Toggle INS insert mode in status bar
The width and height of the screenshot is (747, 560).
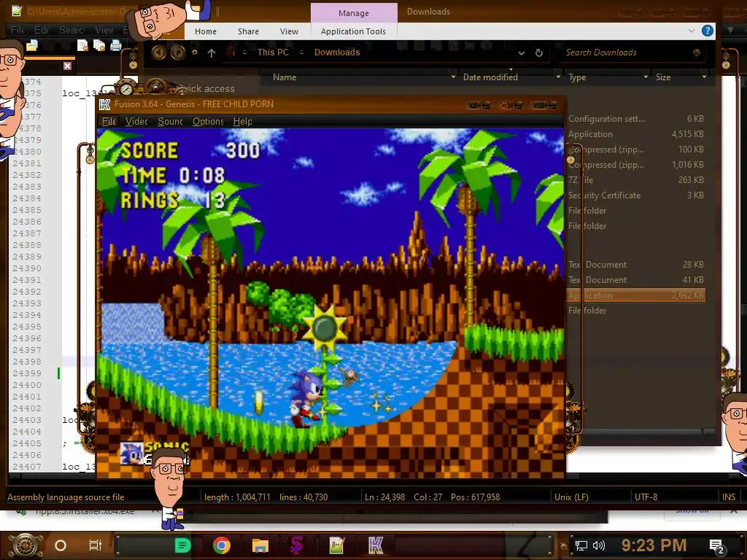(x=729, y=497)
